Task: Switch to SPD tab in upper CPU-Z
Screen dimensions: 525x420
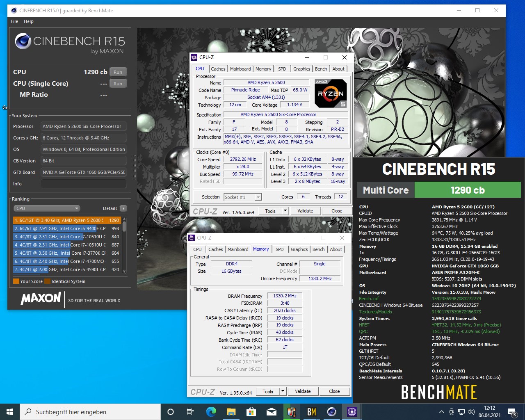Action: point(282,69)
